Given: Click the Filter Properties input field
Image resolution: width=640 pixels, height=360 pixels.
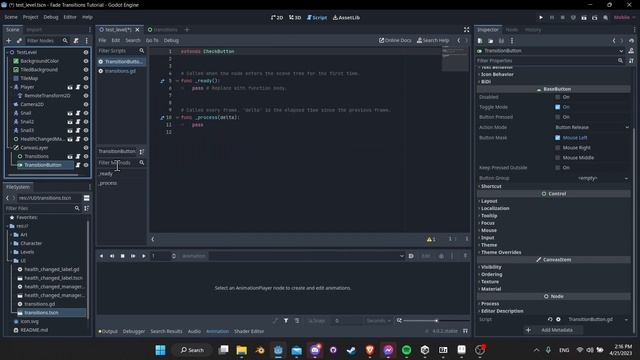Looking at the screenshot, I should pyautogui.click(x=546, y=60).
